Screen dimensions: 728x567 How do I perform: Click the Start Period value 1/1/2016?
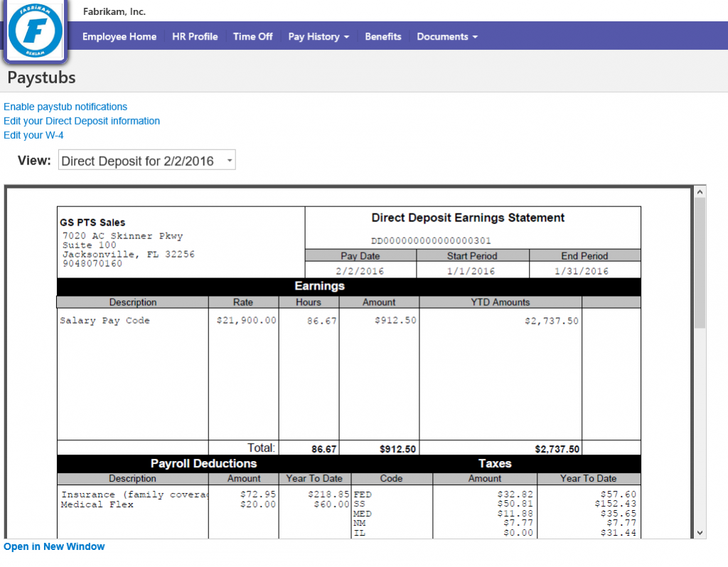[x=471, y=272]
